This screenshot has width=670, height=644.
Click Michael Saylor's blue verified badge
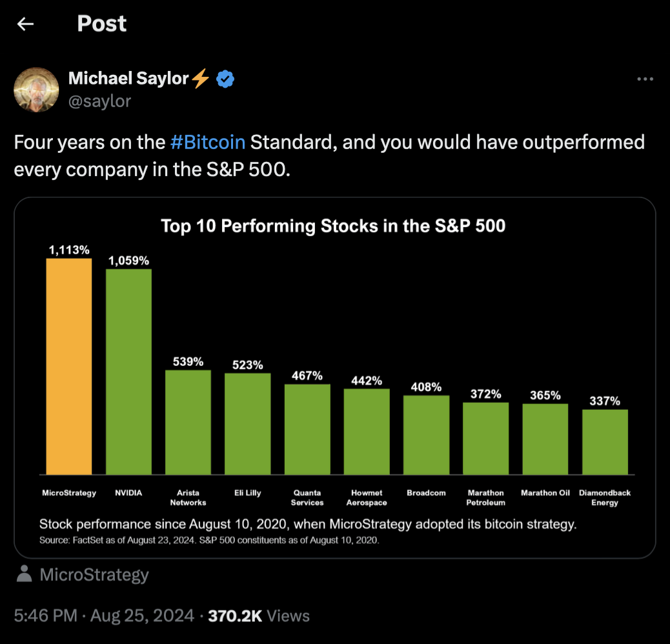point(224,78)
